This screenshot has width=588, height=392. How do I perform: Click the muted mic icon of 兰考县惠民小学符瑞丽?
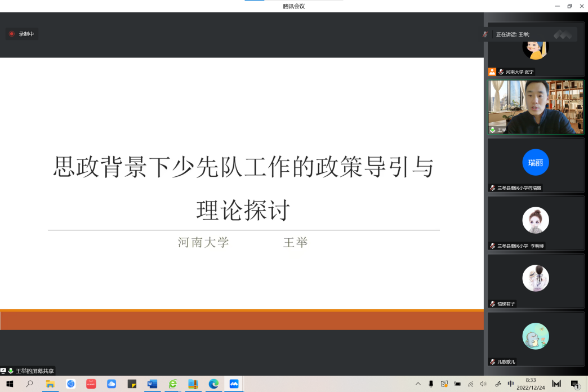(493, 188)
